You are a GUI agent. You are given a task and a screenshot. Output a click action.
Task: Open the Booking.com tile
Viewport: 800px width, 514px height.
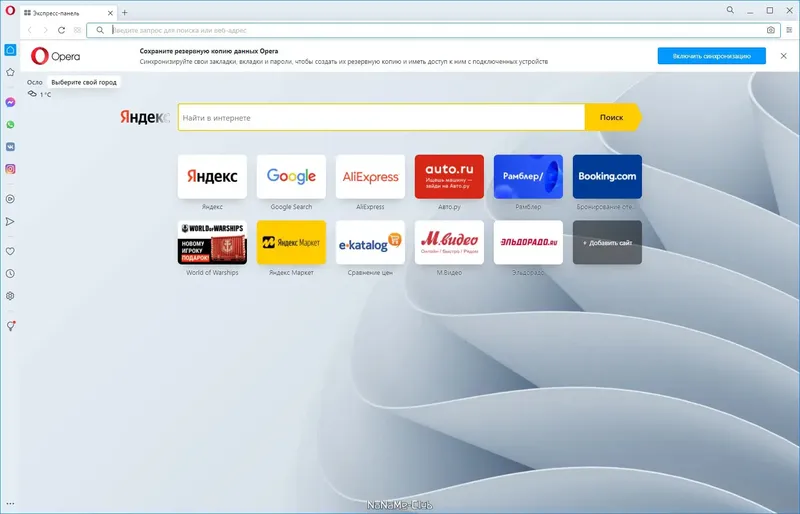pyautogui.click(x=607, y=177)
